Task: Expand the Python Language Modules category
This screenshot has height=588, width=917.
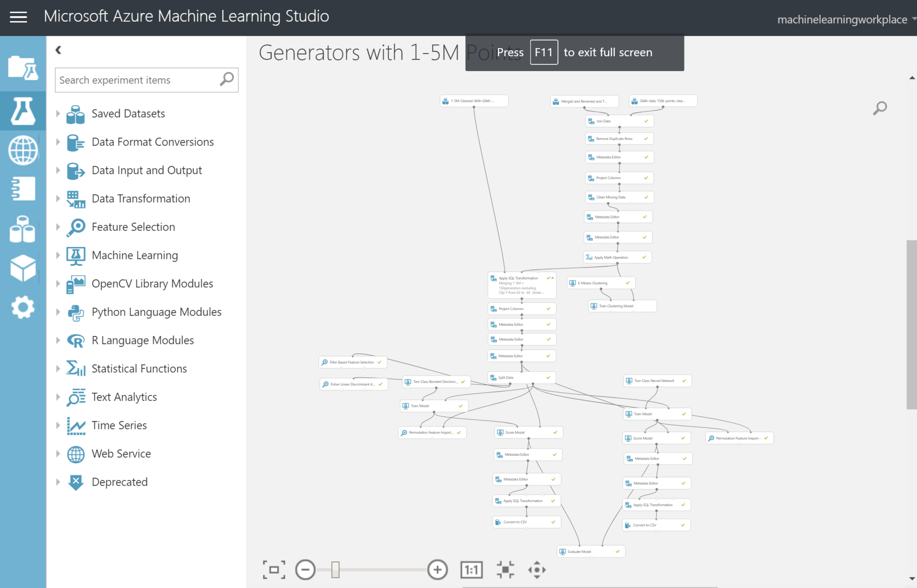Action: coord(58,312)
